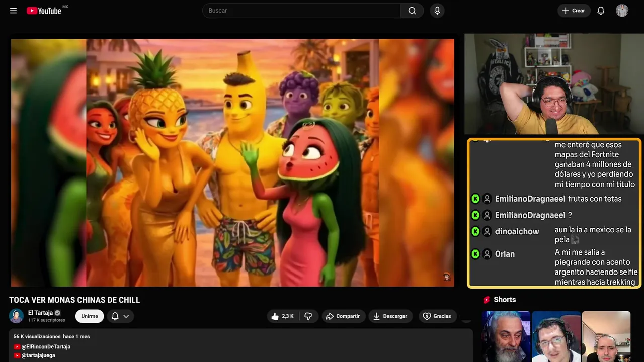Open the third Shorts thumbnail with bald man

[606, 336]
